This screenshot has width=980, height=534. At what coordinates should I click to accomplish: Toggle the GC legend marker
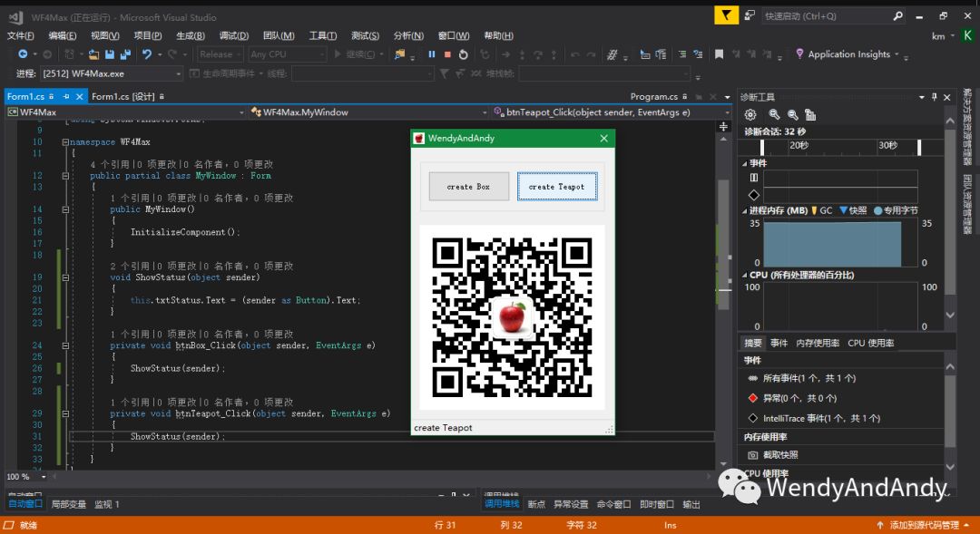pyautogui.click(x=814, y=210)
